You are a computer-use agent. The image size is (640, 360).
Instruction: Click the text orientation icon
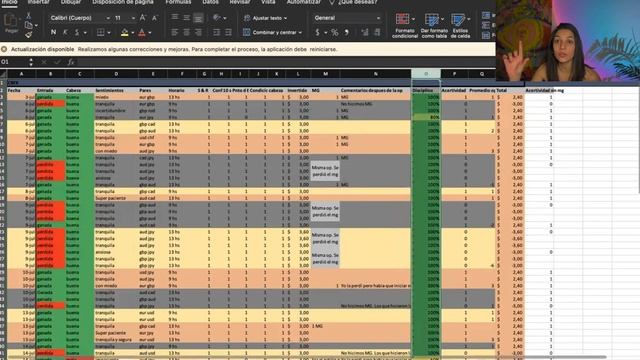[217, 18]
